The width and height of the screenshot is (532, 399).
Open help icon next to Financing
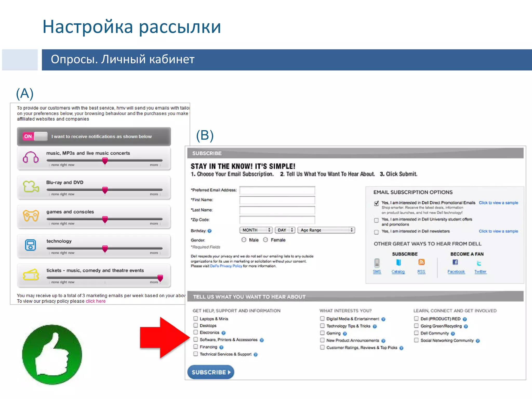pos(221,347)
